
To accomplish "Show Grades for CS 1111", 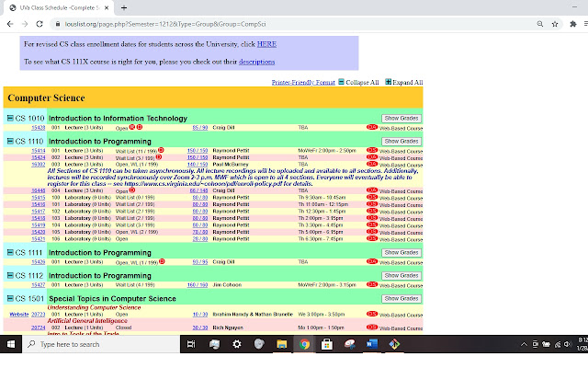I will pos(401,253).
